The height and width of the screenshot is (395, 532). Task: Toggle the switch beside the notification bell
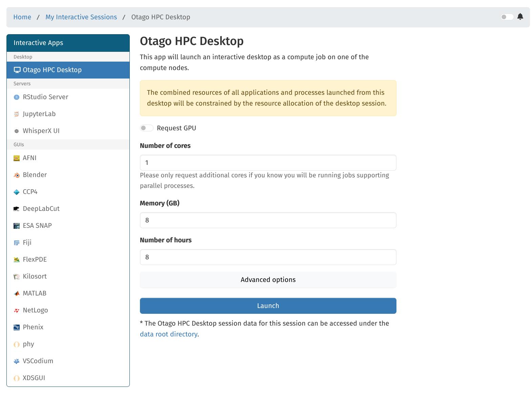507,17
